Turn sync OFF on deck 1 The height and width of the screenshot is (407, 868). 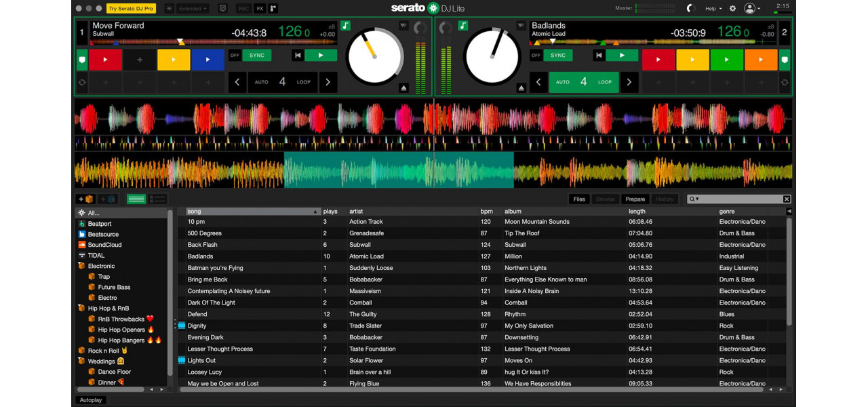[235, 56]
